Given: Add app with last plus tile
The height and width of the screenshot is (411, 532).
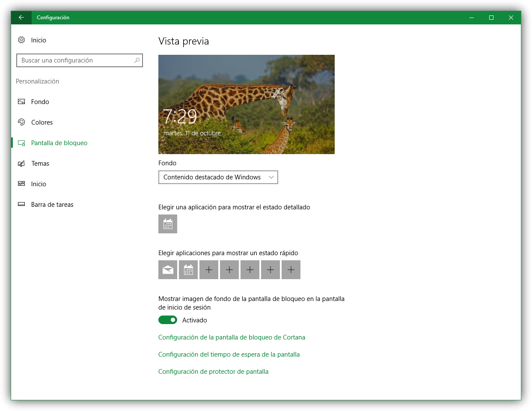Looking at the screenshot, I should click(291, 270).
